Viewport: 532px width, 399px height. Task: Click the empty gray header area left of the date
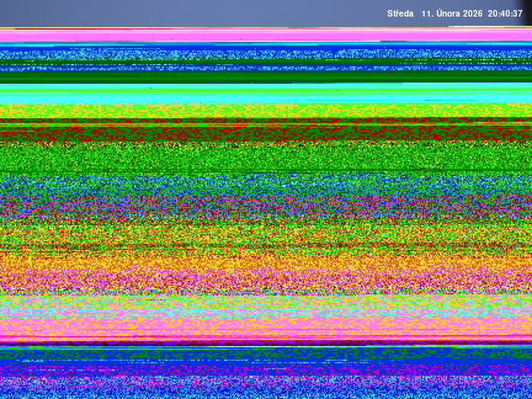tap(183, 13)
